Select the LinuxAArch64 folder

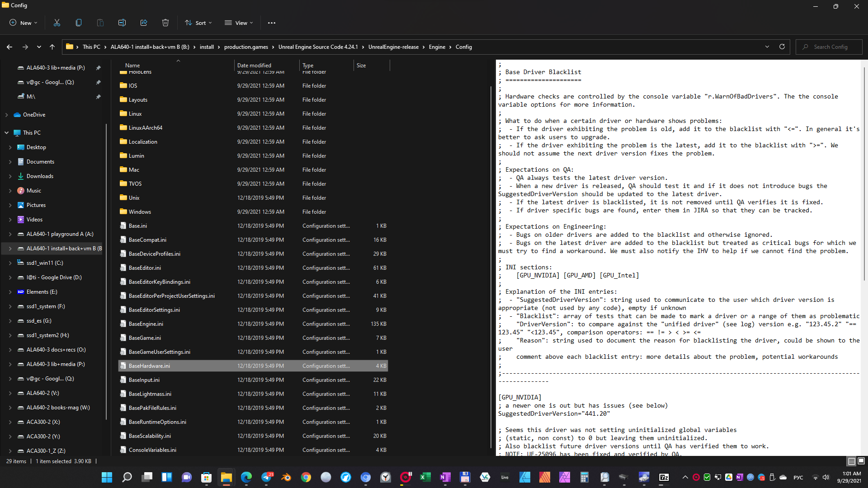(x=145, y=128)
